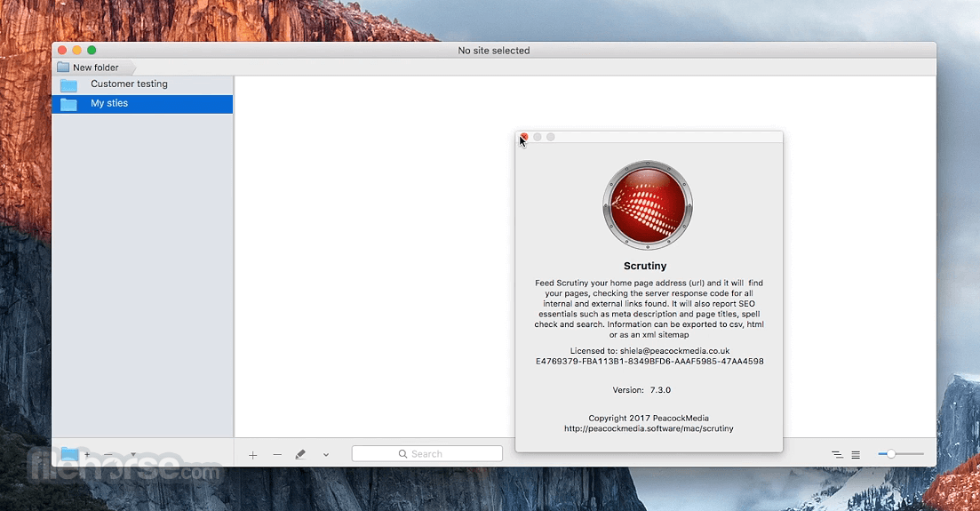
Task: Add a new site with plus button
Action: (x=252, y=455)
